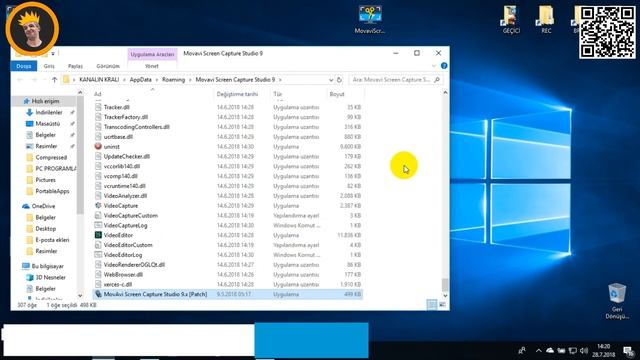The width and height of the screenshot is (640, 360).
Task: Click the VideoCaptureLog file icon
Action: (x=98, y=225)
